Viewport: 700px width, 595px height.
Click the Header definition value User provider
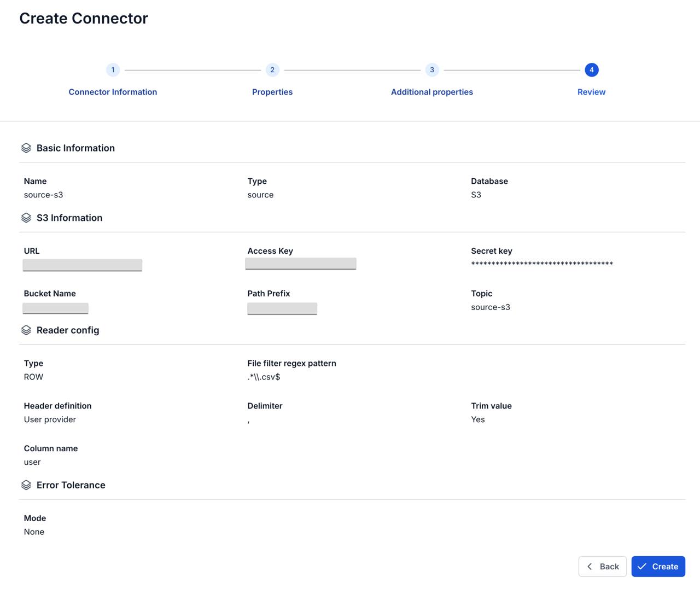coord(50,419)
